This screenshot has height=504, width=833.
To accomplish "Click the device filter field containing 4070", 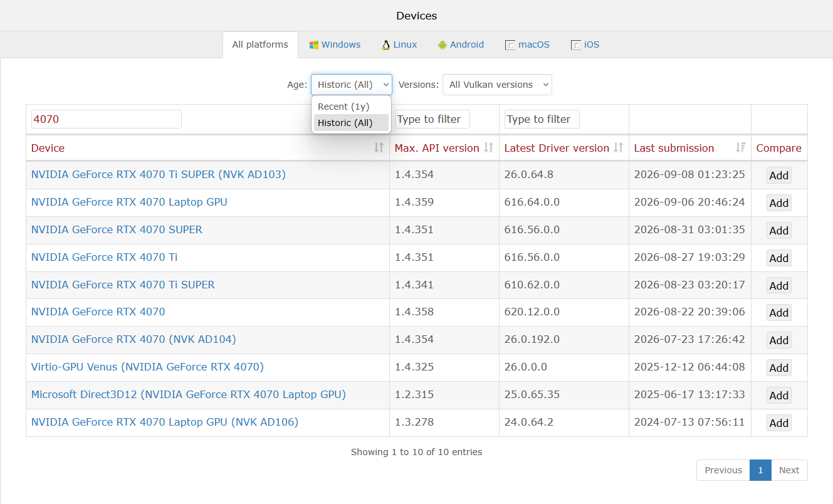I will click(x=107, y=119).
